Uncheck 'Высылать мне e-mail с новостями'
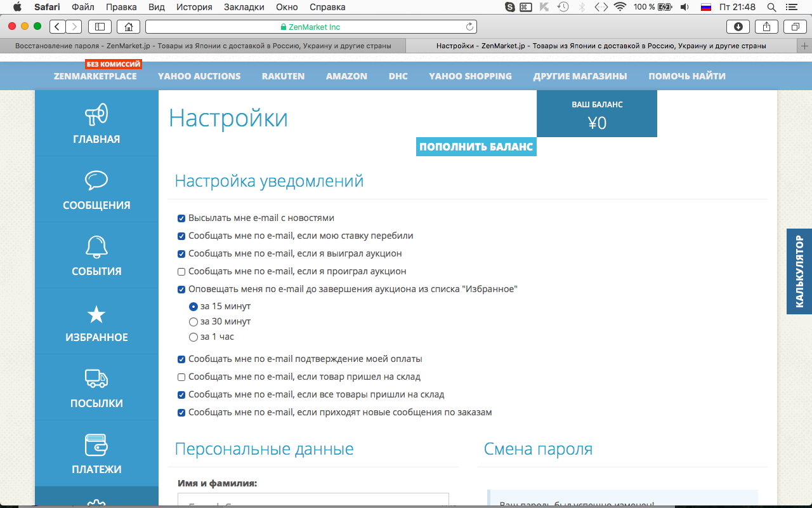The height and width of the screenshot is (508, 812). [x=181, y=218]
